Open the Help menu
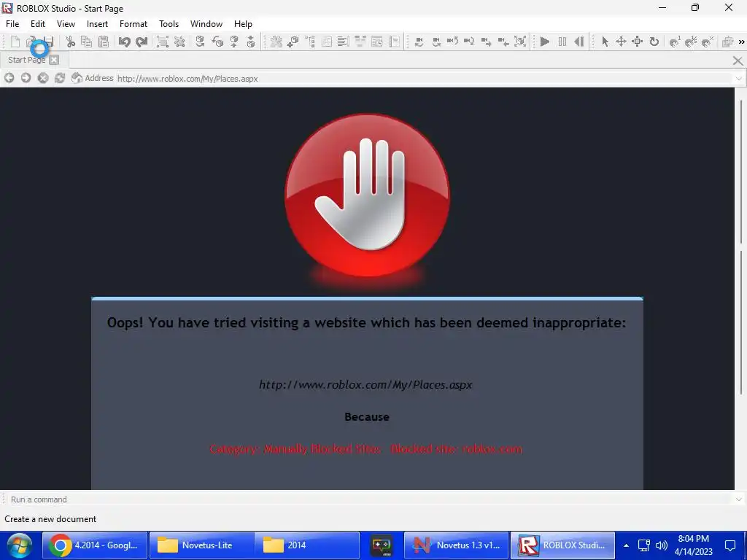Image resolution: width=747 pixels, height=560 pixels. [x=243, y=24]
